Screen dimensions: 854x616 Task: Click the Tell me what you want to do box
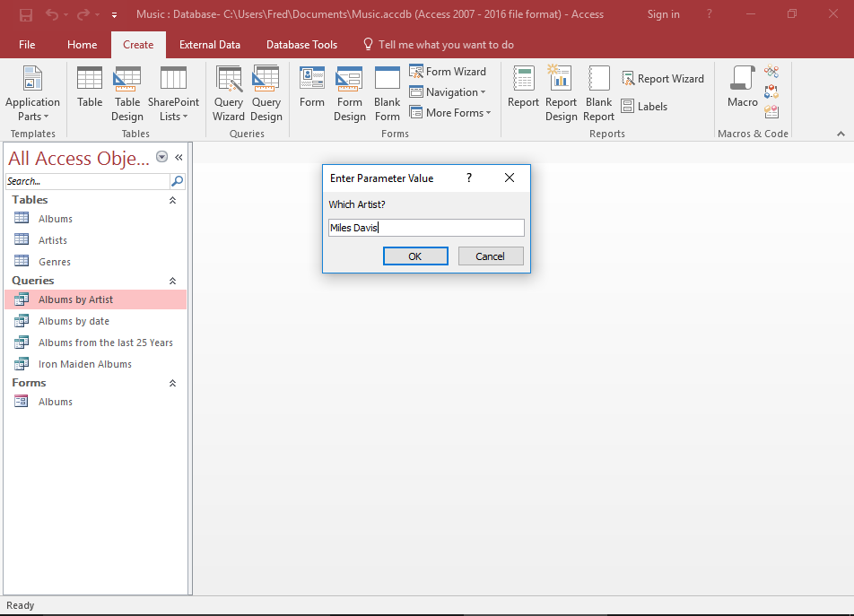click(439, 45)
